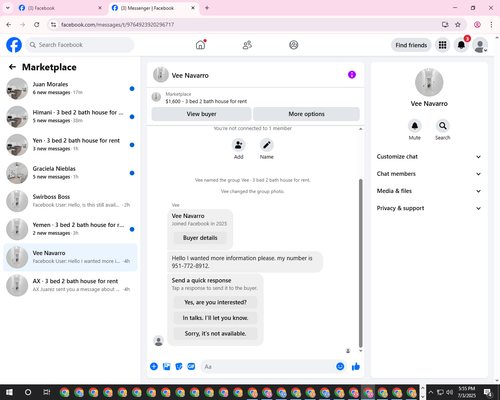Open the Groups icon in top navigation

[294, 45]
